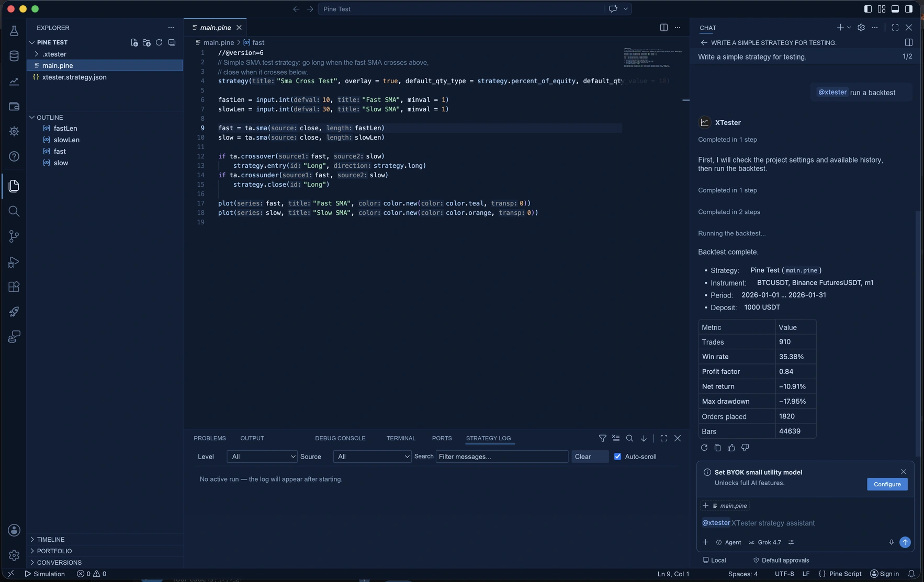Viewport: 924px width, 582px height.
Task: Open the flask Testing icon
Action: point(14,31)
